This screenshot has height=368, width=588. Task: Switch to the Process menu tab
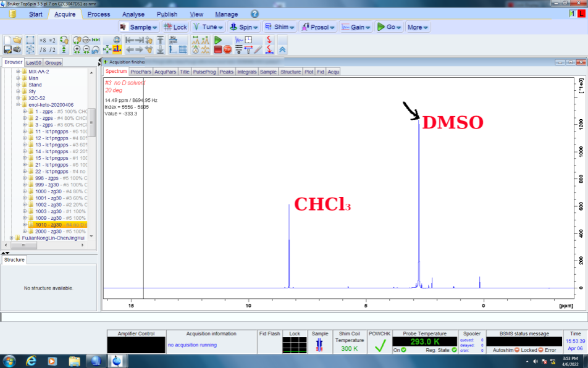click(99, 14)
